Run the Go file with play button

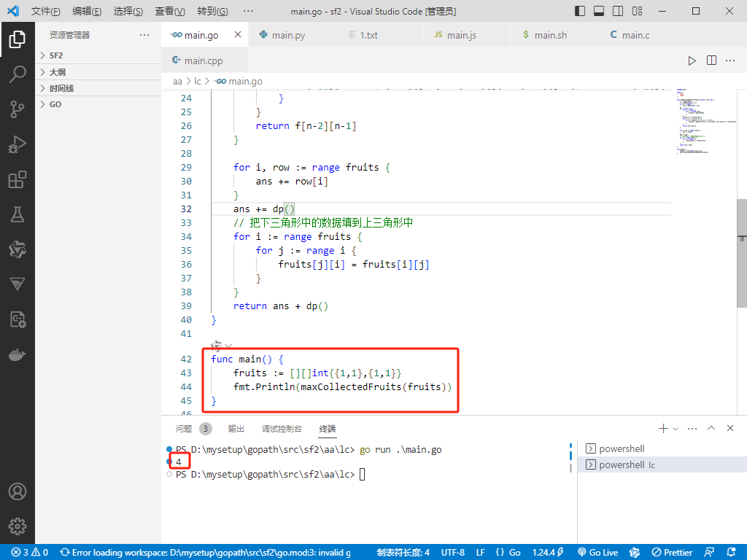click(x=692, y=61)
